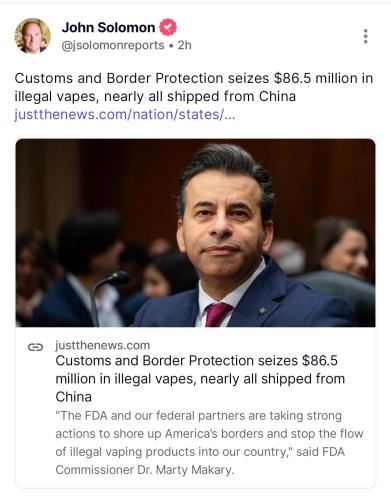
Task: Open the @jsolomonreports handle
Action: [113, 45]
